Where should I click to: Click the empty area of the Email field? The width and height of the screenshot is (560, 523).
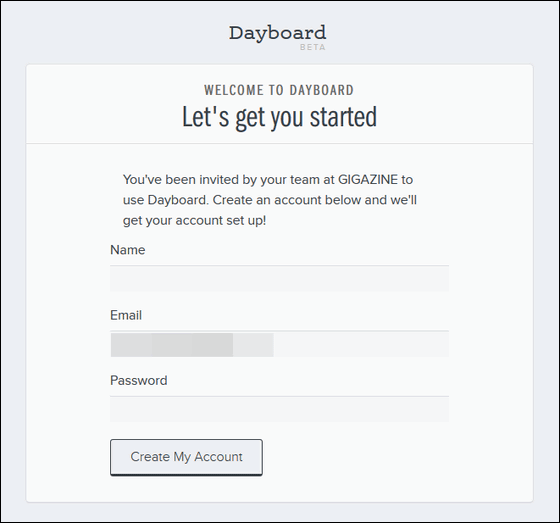[x=361, y=345]
